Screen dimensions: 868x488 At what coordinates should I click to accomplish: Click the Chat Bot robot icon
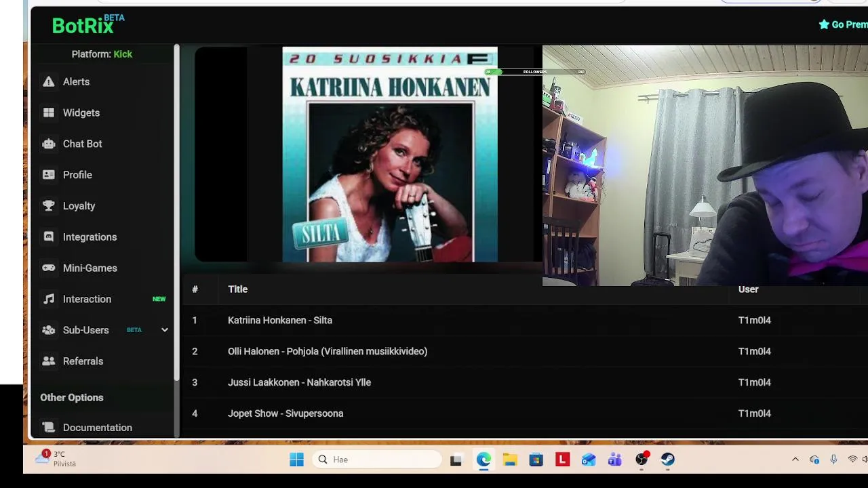(48, 144)
